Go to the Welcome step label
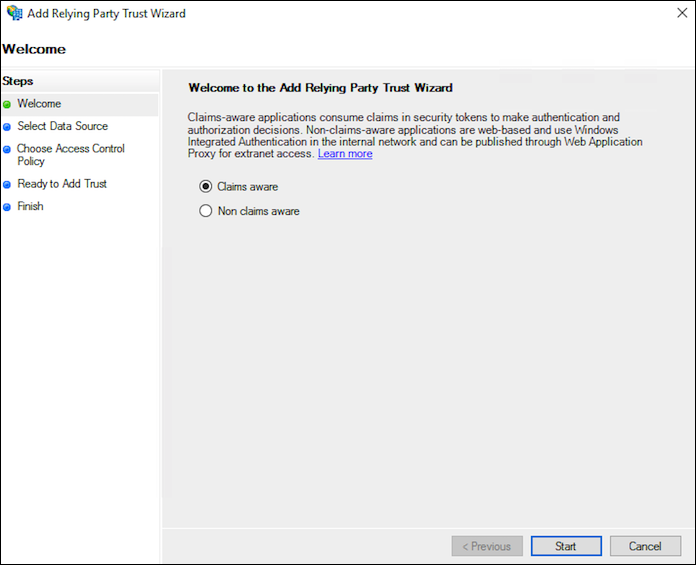This screenshot has width=696, height=565. 39,103
